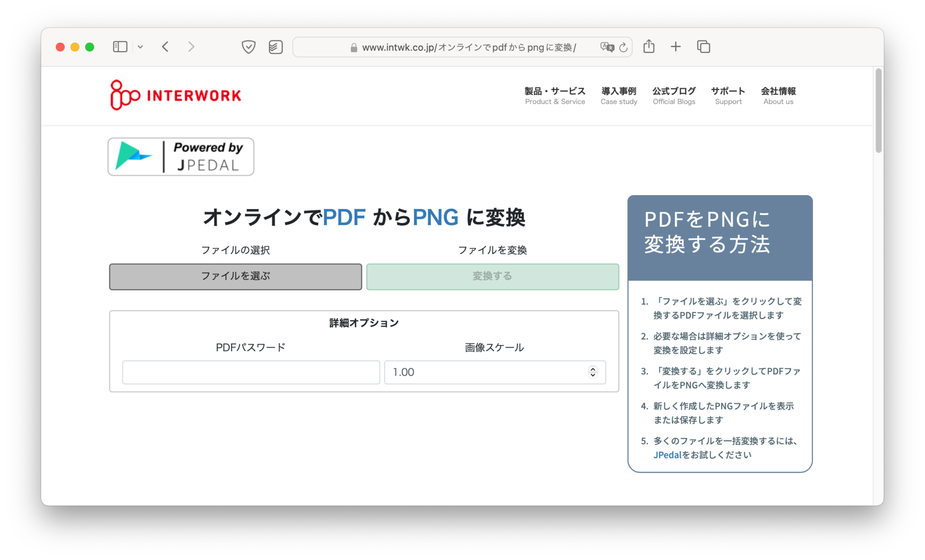The width and height of the screenshot is (925, 560).
Task: Show the tab overview icon
Action: [703, 47]
